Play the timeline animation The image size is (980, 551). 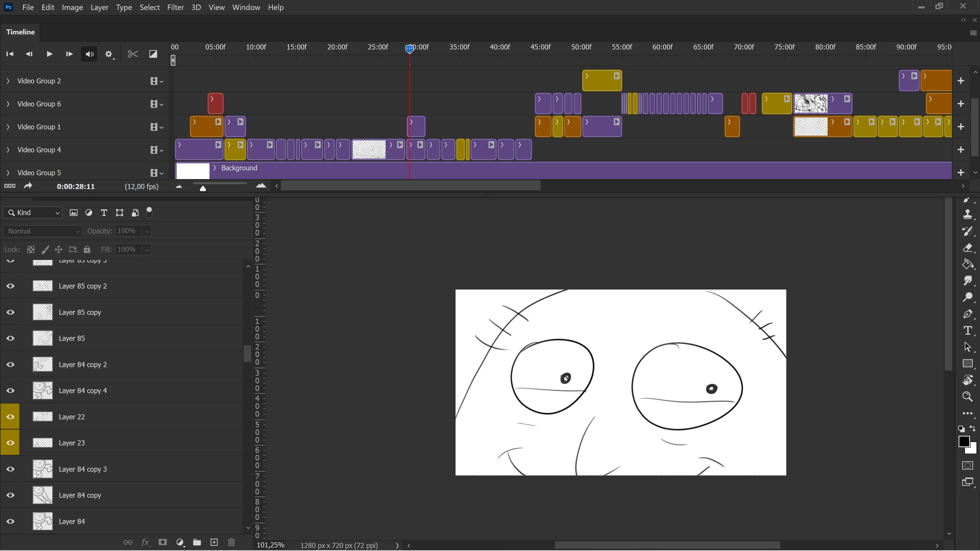(49, 54)
